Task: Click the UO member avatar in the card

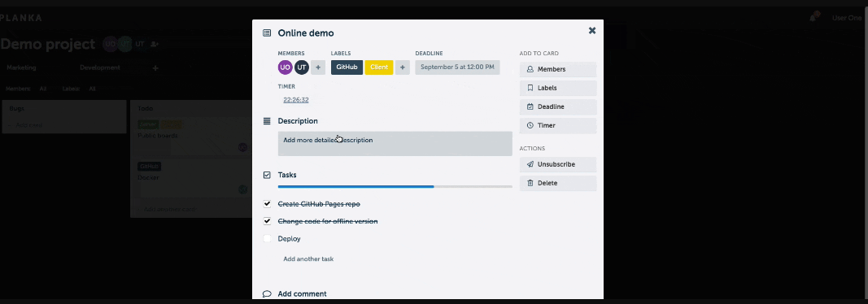Action: click(x=285, y=67)
